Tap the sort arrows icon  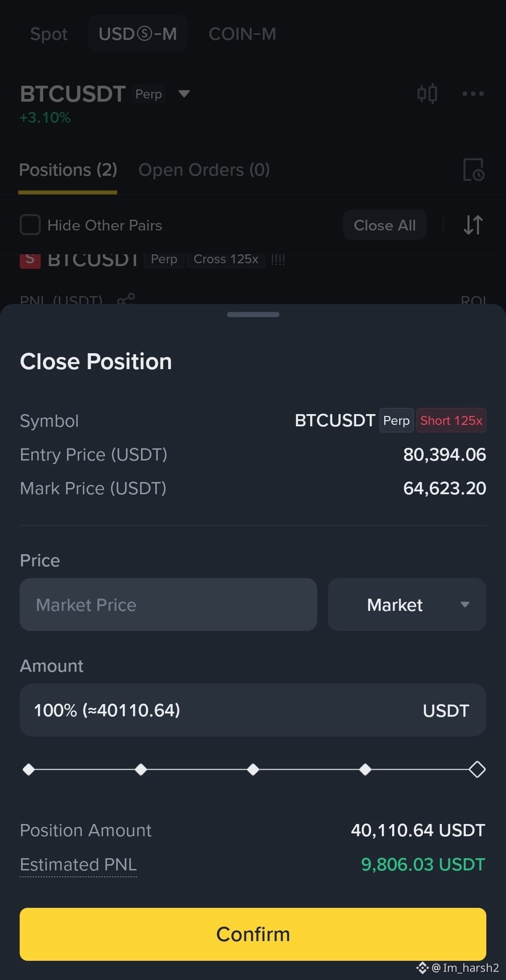point(473,225)
